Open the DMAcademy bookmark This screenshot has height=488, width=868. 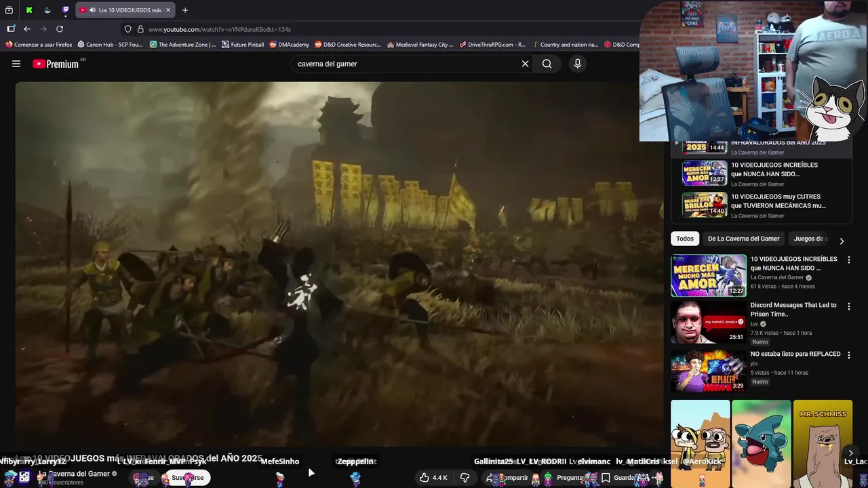(289, 45)
